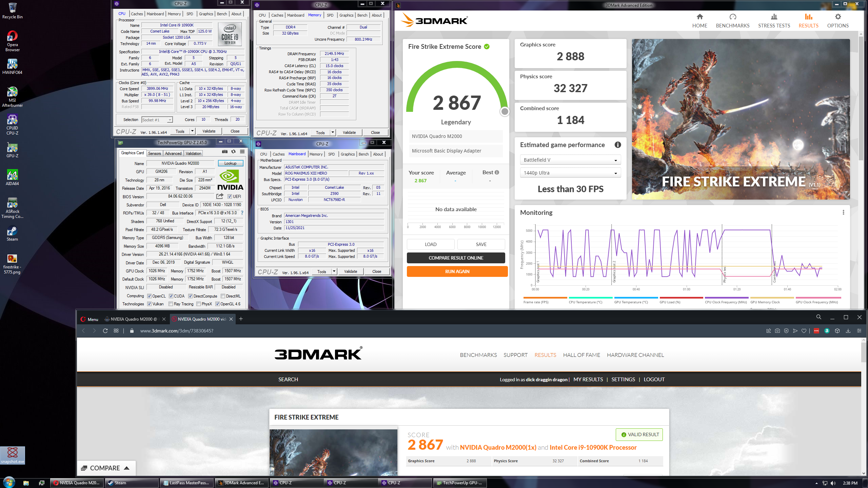Open the STRESS TESTS icon in 3DMark
The width and height of the screenshot is (868, 488).
click(x=774, y=17)
